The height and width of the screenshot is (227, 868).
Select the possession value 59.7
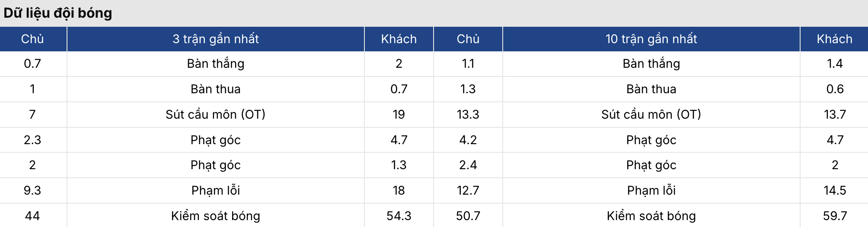(835, 216)
